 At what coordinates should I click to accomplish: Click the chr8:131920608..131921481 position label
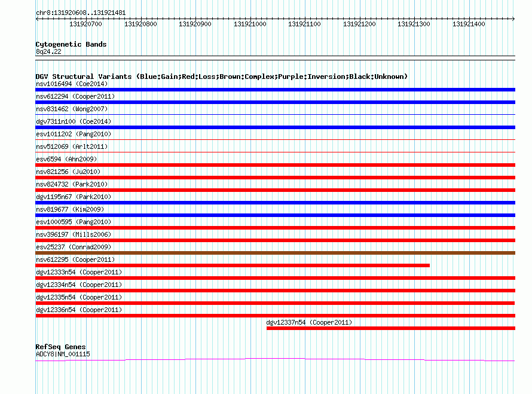(81, 13)
